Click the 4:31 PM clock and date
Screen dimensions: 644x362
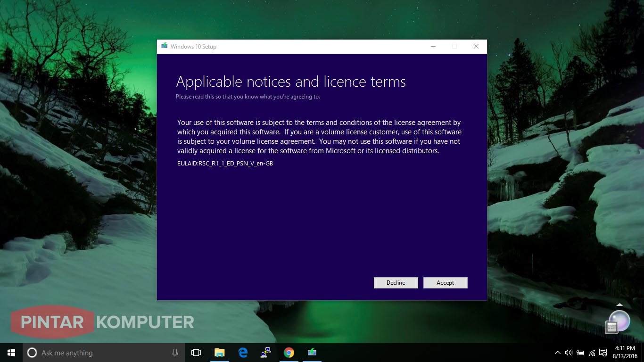(x=625, y=353)
